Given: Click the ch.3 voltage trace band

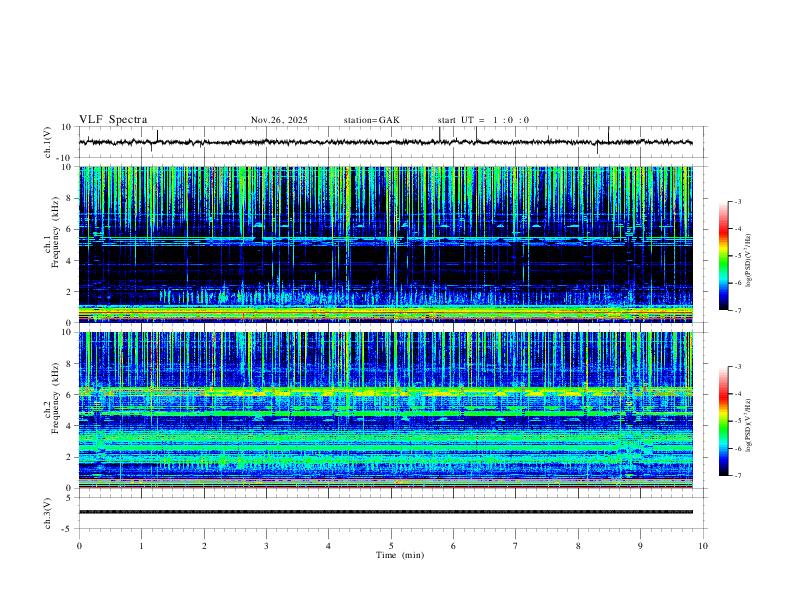Looking at the screenshot, I should click(x=385, y=512).
